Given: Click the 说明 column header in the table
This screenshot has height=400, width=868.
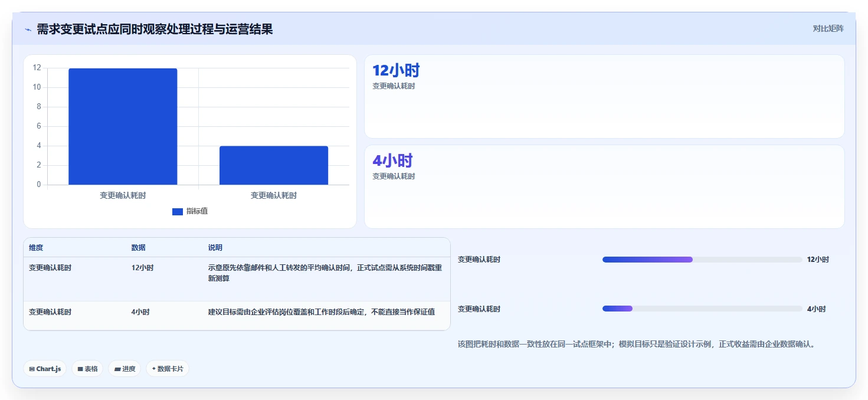Looking at the screenshot, I should 215,248.
